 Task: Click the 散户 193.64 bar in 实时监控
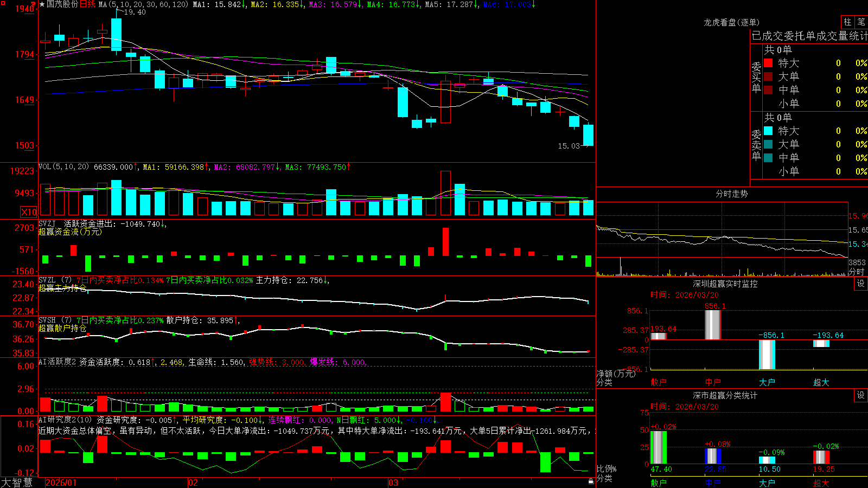[x=658, y=336]
